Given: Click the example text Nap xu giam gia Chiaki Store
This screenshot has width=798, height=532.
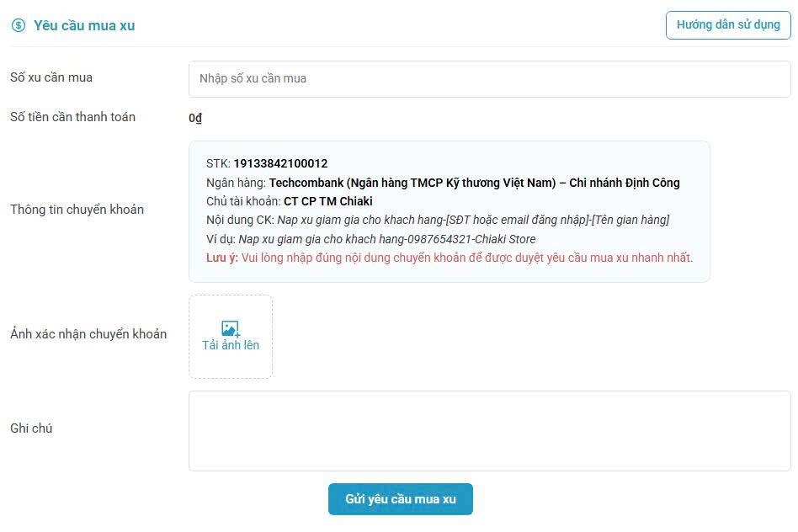Looking at the screenshot, I should click(386, 239).
